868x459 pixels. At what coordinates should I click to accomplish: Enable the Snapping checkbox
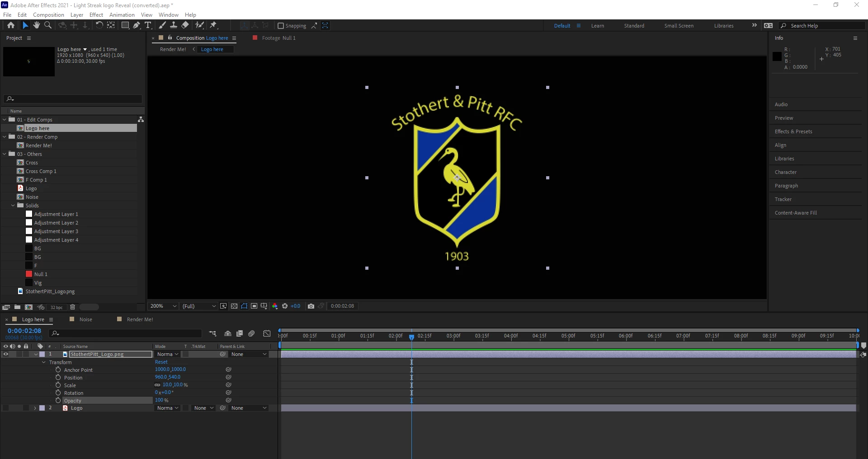(281, 26)
